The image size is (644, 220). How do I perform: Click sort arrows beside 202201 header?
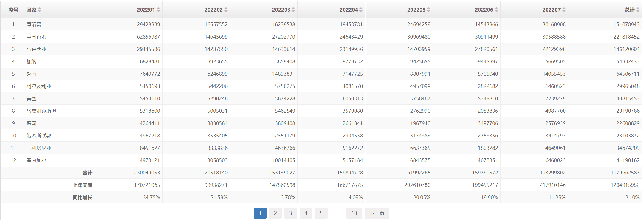pyautogui.click(x=158, y=10)
